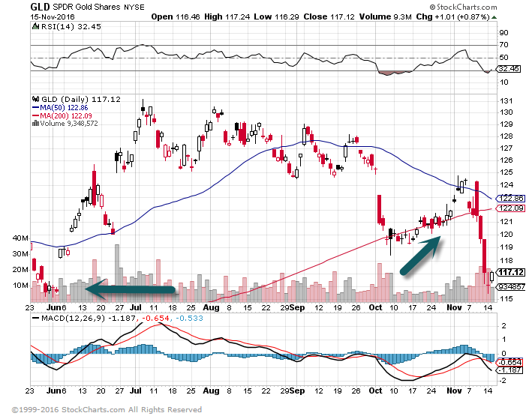Click Nov on the price panel date axis

[454, 307]
